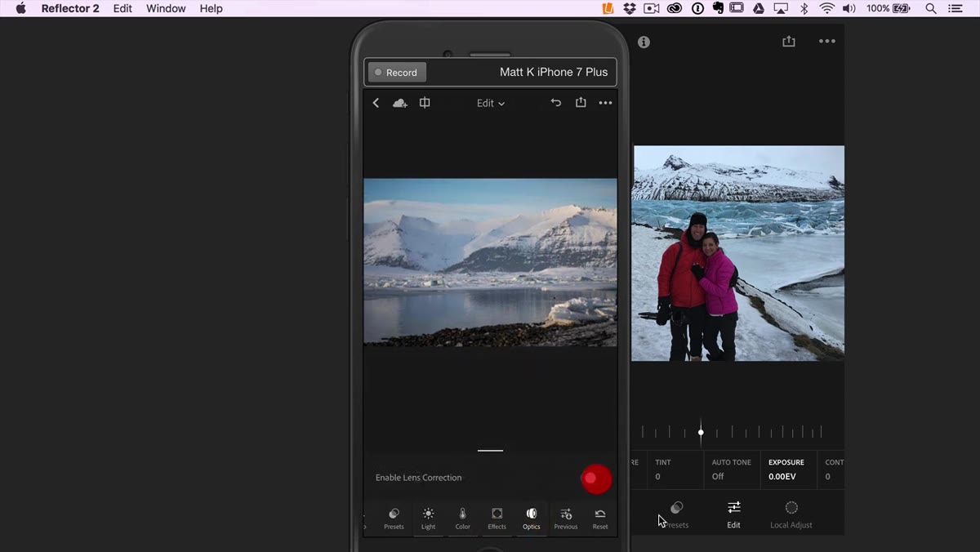
Task: Click the Bluetooth menu bar icon
Action: click(x=804, y=8)
